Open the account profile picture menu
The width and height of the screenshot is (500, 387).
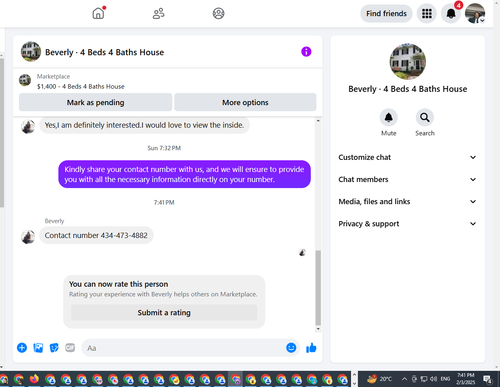coord(475,14)
